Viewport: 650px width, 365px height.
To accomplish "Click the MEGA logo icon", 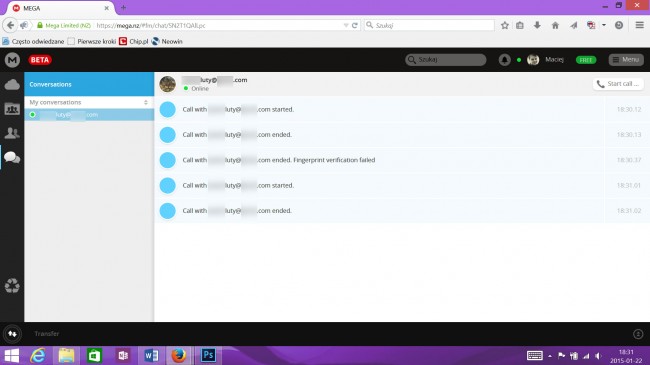I will [12, 60].
